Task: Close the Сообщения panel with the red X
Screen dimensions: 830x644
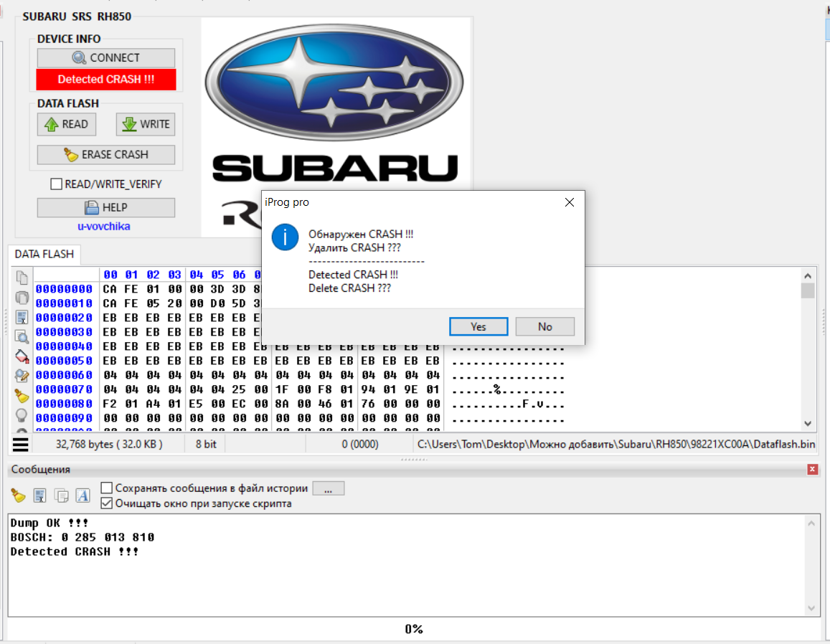Action: [x=813, y=469]
